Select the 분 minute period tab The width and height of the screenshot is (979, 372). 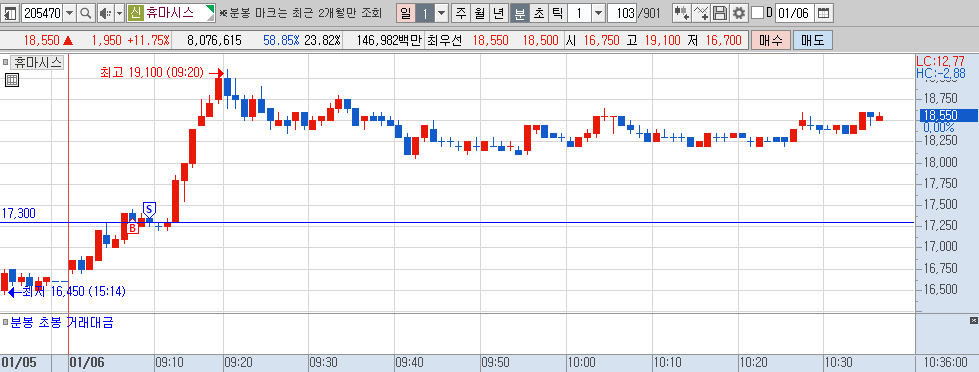519,12
